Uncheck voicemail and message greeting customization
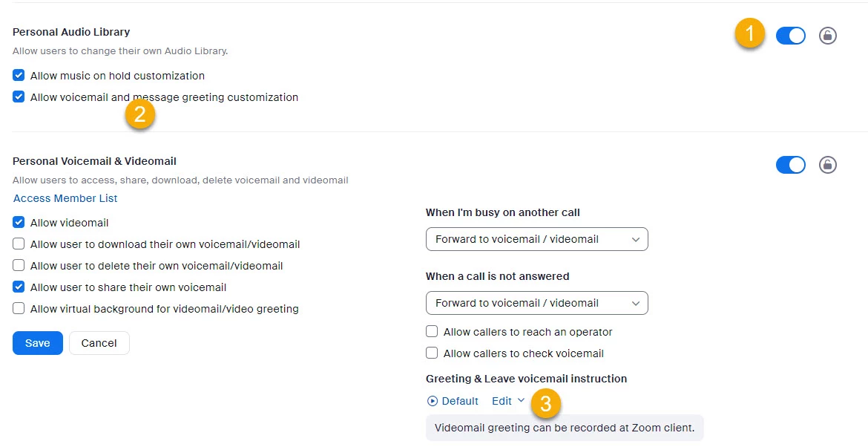Image resolution: width=868 pixels, height=447 pixels. (19, 97)
